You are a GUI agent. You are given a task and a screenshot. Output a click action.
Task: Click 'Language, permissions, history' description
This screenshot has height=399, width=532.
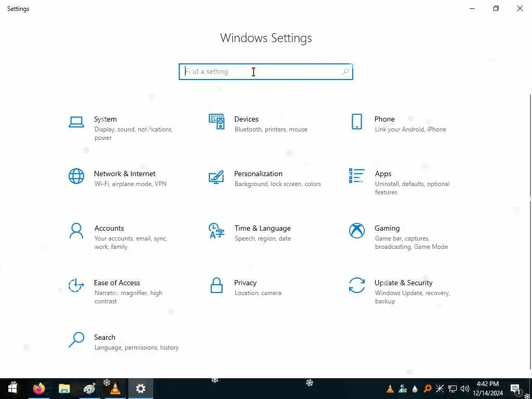[137, 348]
